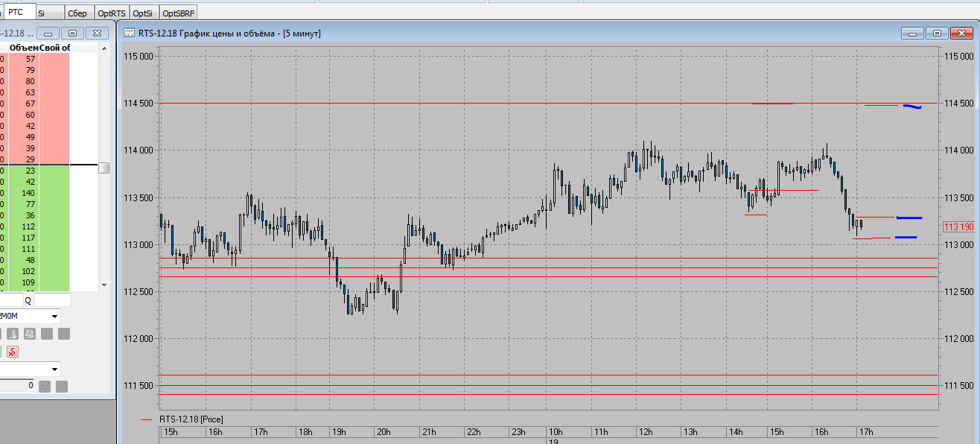This screenshot has height=444, width=980.
Task: Click the red-cross S icon below the order book
Action: [13, 352]
